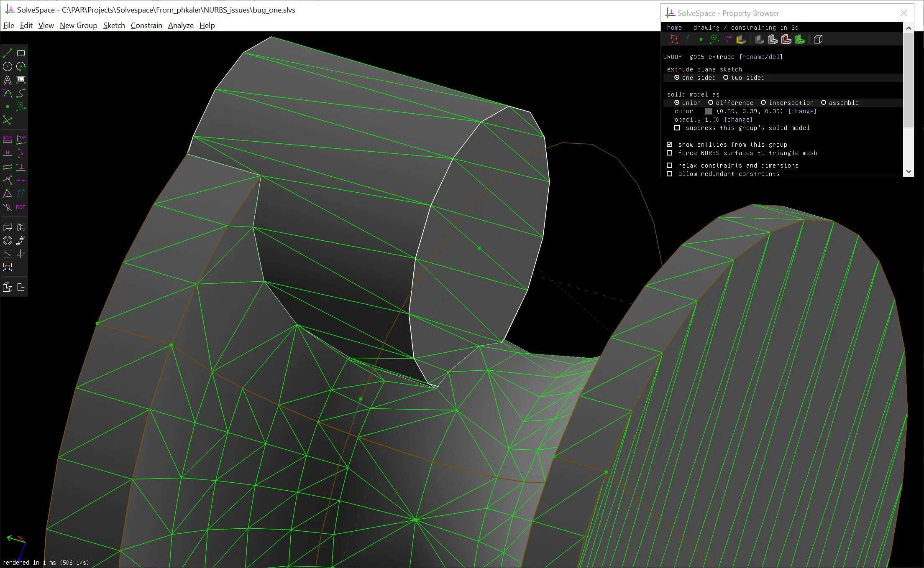Uncheck show entities from this group

click(x=670, y=145)
